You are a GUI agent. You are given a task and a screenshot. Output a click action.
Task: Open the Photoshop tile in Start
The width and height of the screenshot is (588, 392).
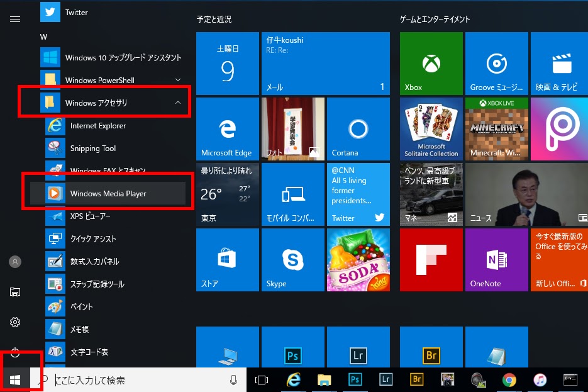coord(293,347)
